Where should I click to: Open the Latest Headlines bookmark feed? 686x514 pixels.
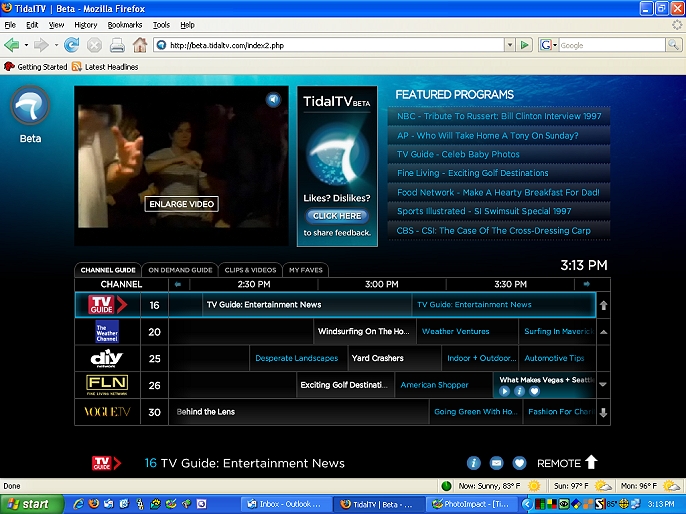pos(105,66)
